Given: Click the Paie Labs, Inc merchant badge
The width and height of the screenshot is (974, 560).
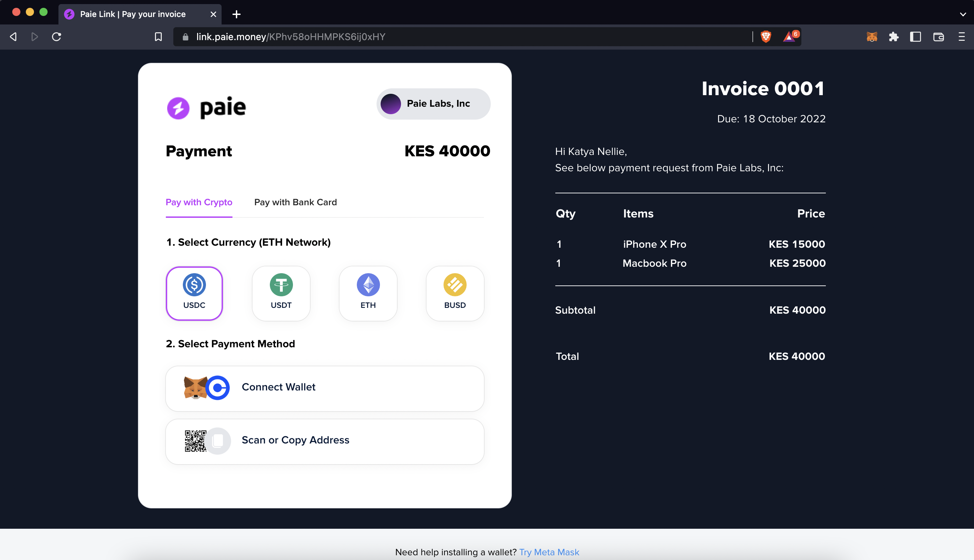Looking at the screenshot, I should pos(433,104).
